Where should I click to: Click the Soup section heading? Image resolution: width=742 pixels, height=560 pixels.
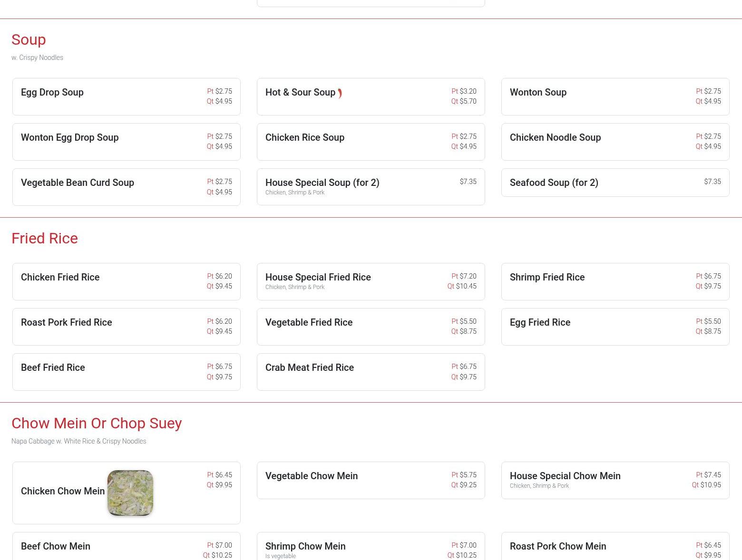29,40
